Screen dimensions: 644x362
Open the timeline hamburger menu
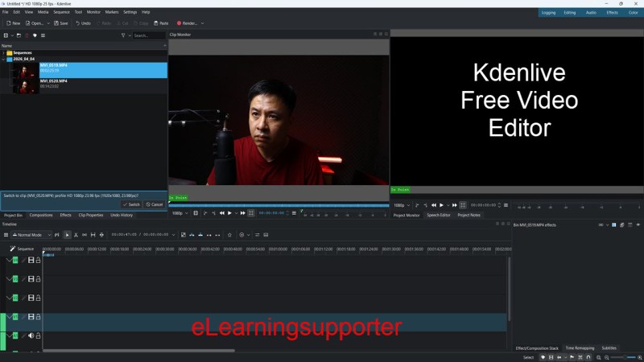point(6,235)
